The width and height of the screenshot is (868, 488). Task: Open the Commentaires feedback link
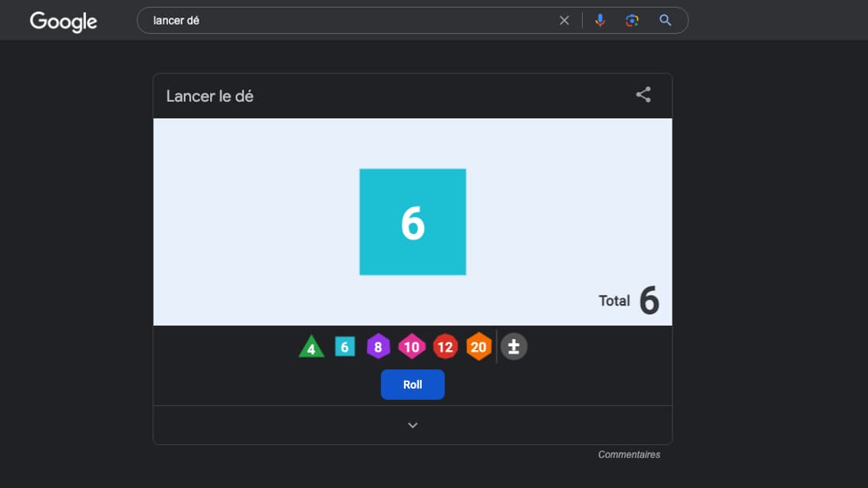tap(629, 454)
